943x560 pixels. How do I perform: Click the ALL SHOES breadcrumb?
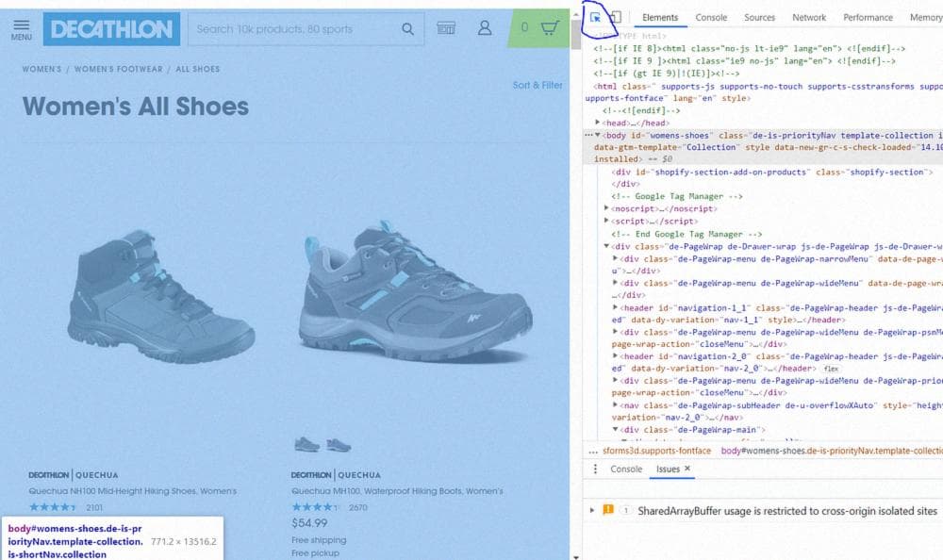pos(198,69)
